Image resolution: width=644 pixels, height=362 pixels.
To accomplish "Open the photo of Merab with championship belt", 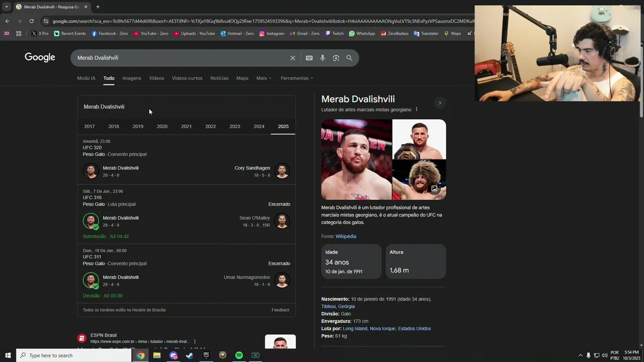I will click(419, 139).
